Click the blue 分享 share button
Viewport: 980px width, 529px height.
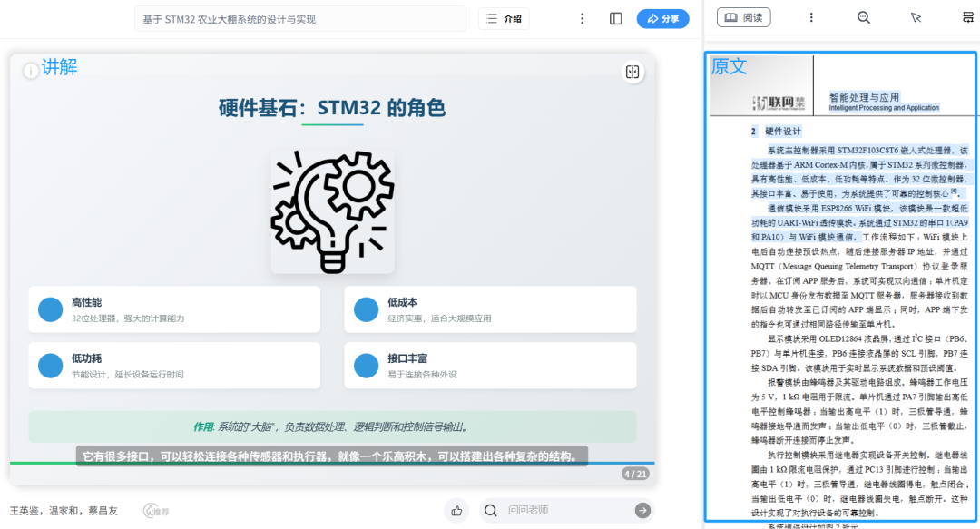tap(663, 19)
